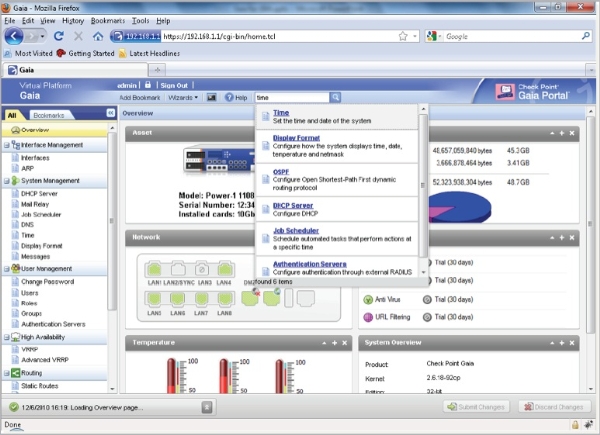Screen dimensions: 600x435
Task: Click the LAN8 port icon
Action: point(225,298)
